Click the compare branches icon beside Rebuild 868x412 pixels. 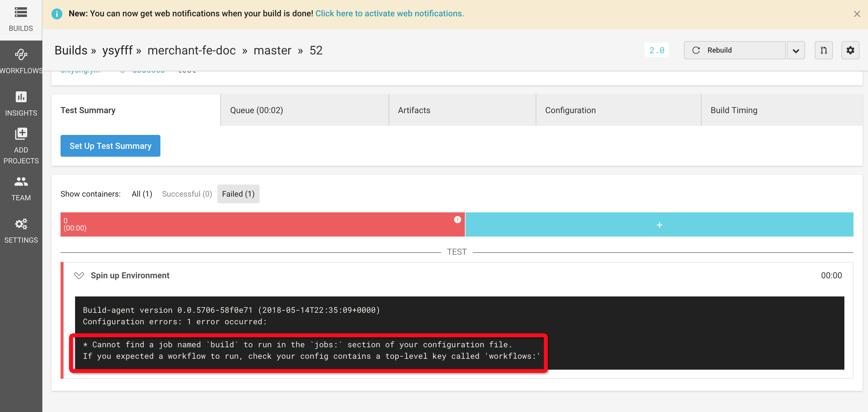click(x=824, y=50)
